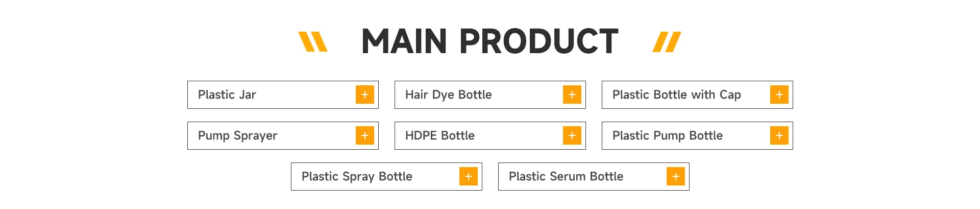
Task: Expand Plastic Pump Bottle plus icon
Action: pyautogui.click(x=779, y=135)
